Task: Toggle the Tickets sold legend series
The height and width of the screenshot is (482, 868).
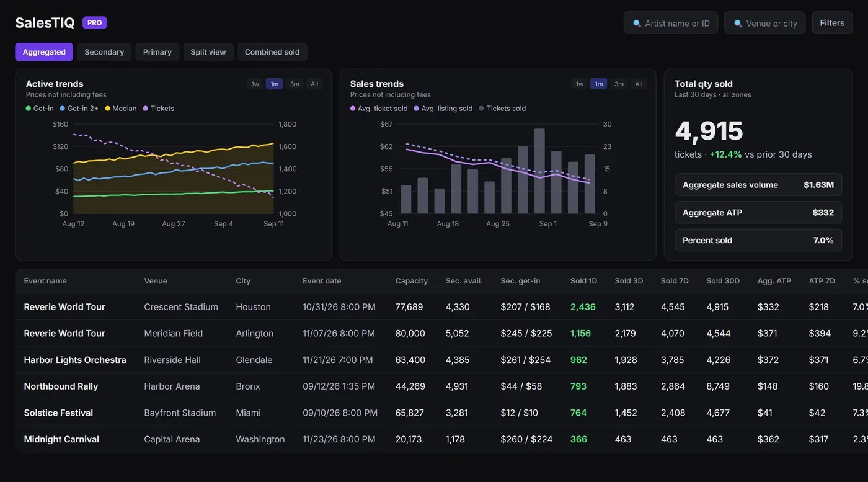Action: click(502, 109)
